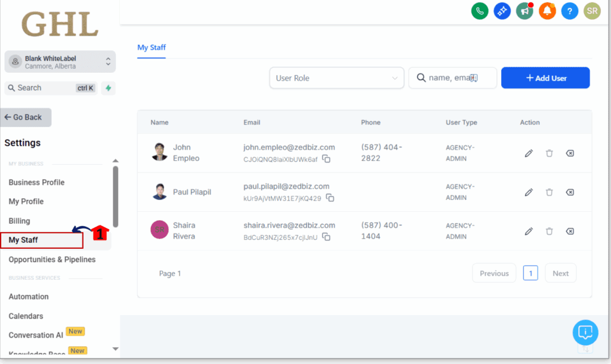
Task: Click the remove (x) icon for John Empleo
Action: tap(570, 153)
